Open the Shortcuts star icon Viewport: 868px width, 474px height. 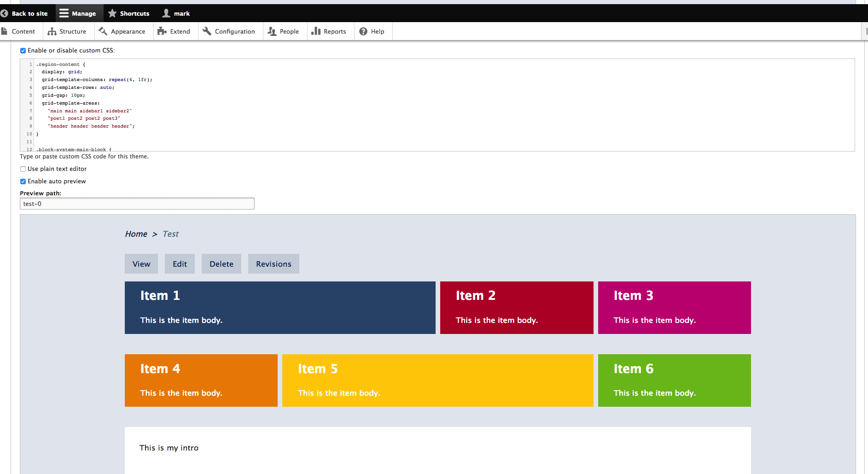click(x=112, y=13)
